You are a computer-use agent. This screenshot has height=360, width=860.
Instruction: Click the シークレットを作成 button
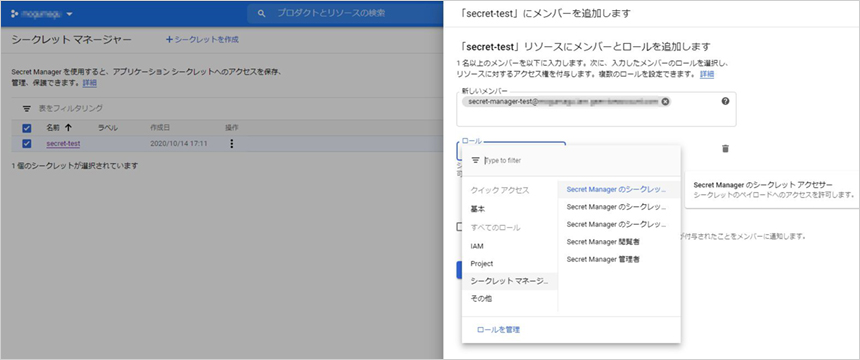(202, 40)
